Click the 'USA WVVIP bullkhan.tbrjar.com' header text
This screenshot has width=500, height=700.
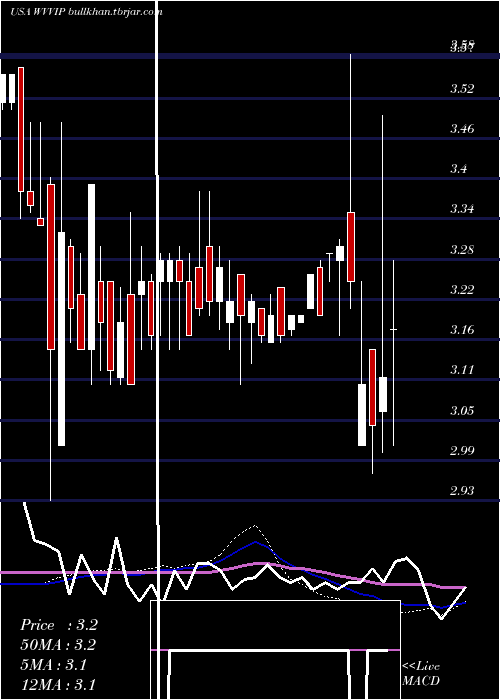[x=86, y=12]
